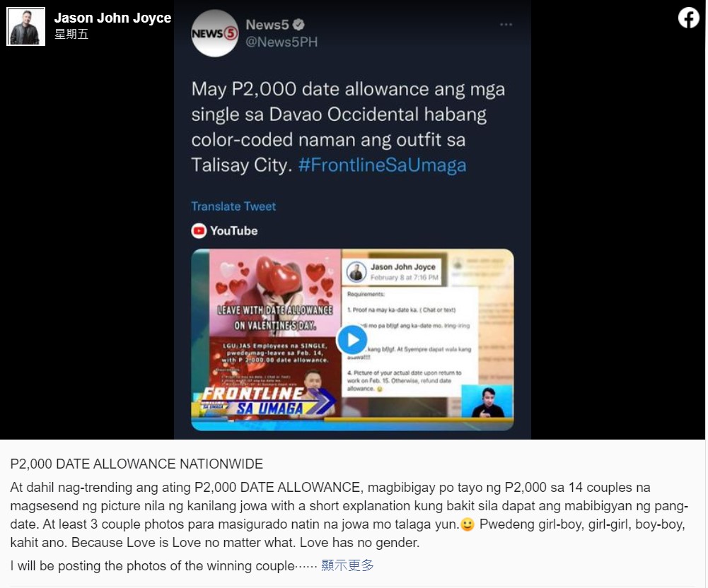Click the red YouTube icon
This screenshot has height=588, width=708.
(199, 230)
